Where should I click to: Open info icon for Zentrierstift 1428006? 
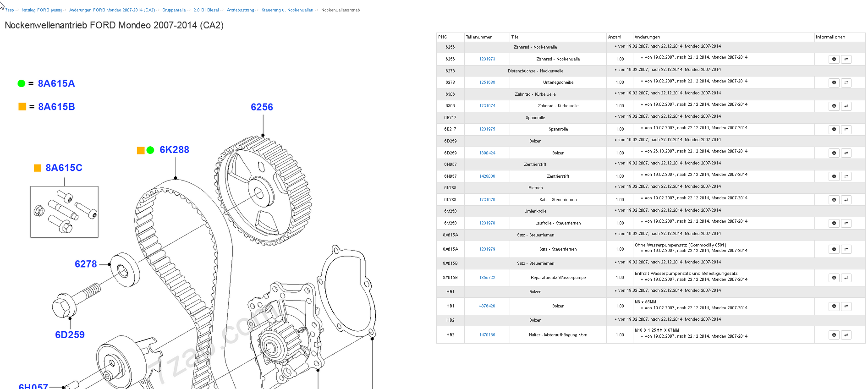[834, 176]
